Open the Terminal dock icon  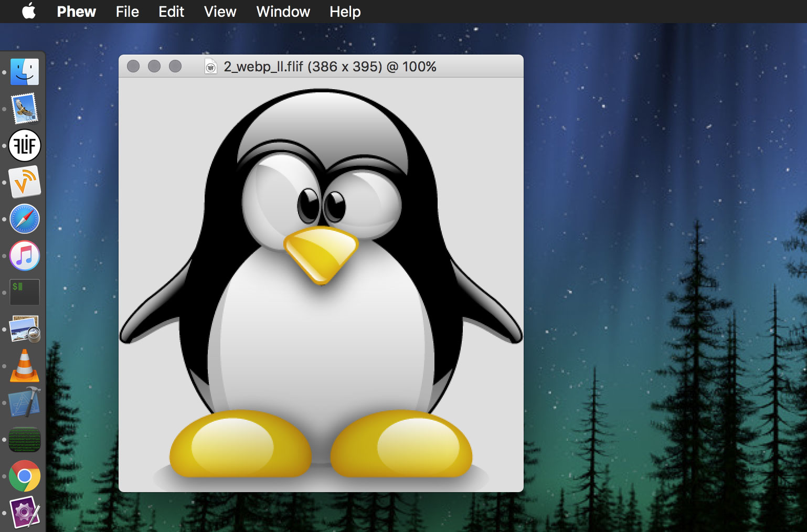(25, 292)
